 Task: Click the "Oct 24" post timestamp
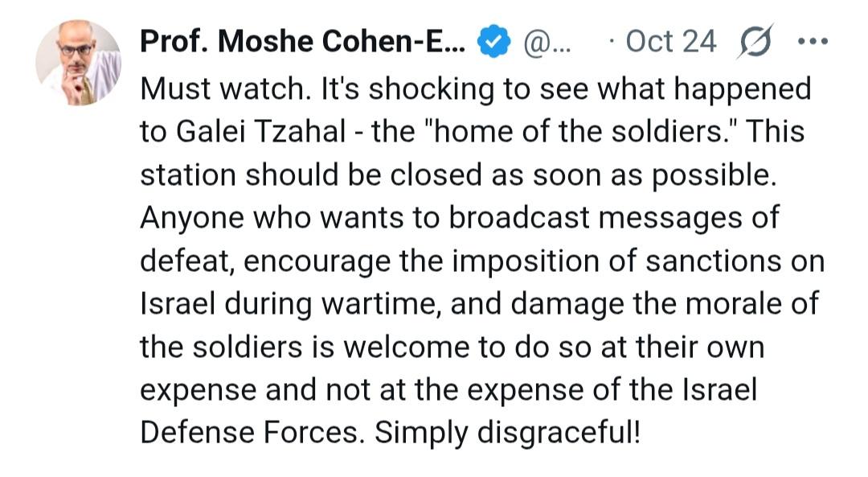coord(669,42)
